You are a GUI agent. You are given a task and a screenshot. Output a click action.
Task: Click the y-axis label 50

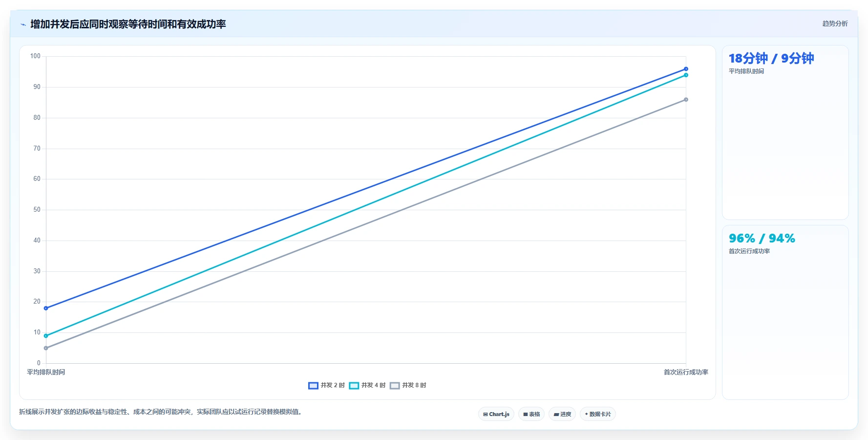(x=37, y=210)
